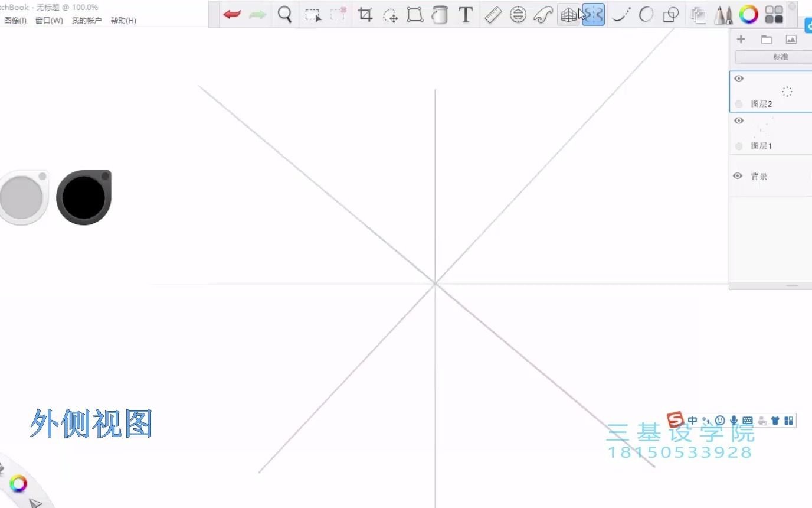Pick the Quick Transform lasso tool
This screenshot has width=812, height=508.
(390, 15)
